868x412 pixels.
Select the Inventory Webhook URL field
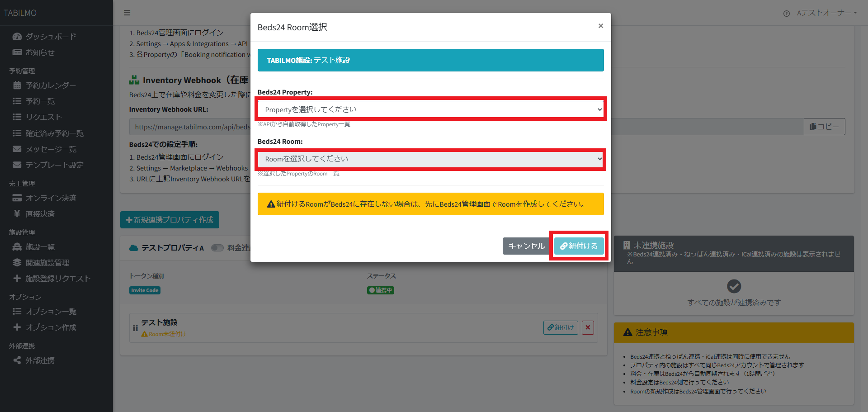point(190,127)
